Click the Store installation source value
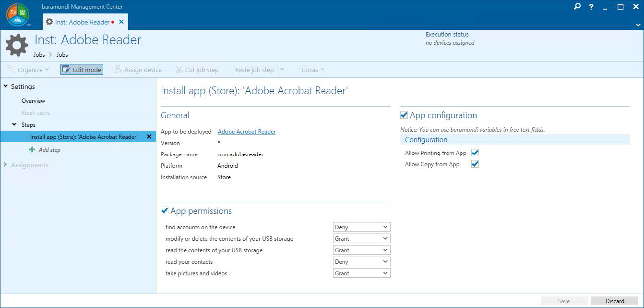644x308 pixels. tap(224, 177)
